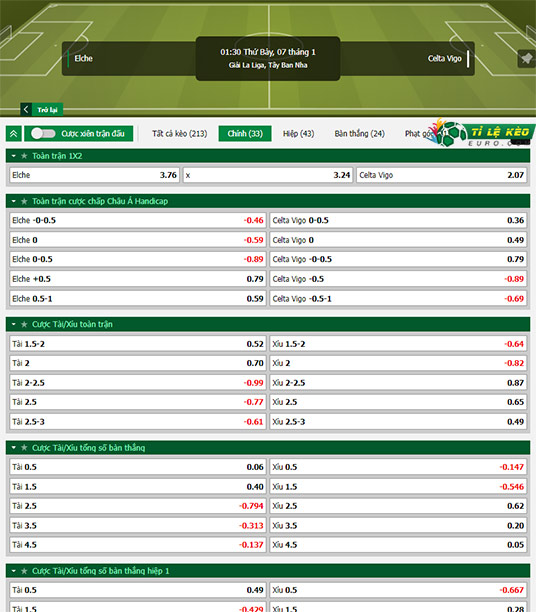Collapse the tổng số bàn thắng section

pos(14,448)
